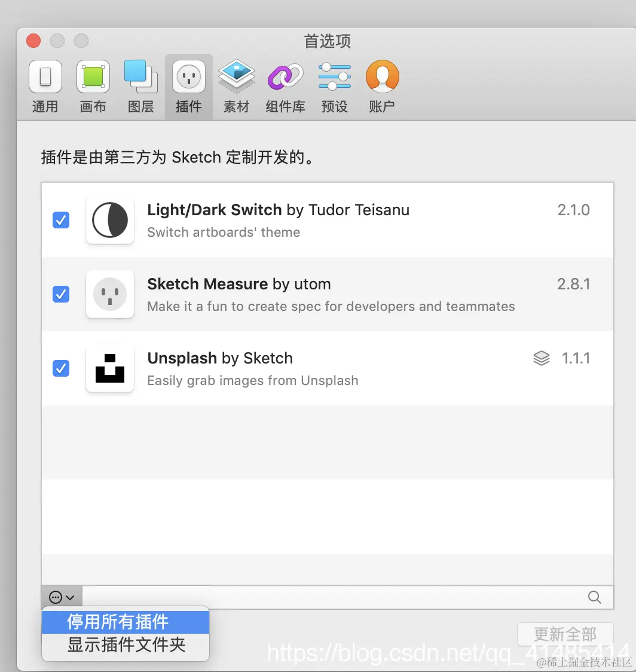Open the 素材 data preferences tab
Image resolution: width=636 pixels, height=672 pixels.
click(x=236, y=87)
